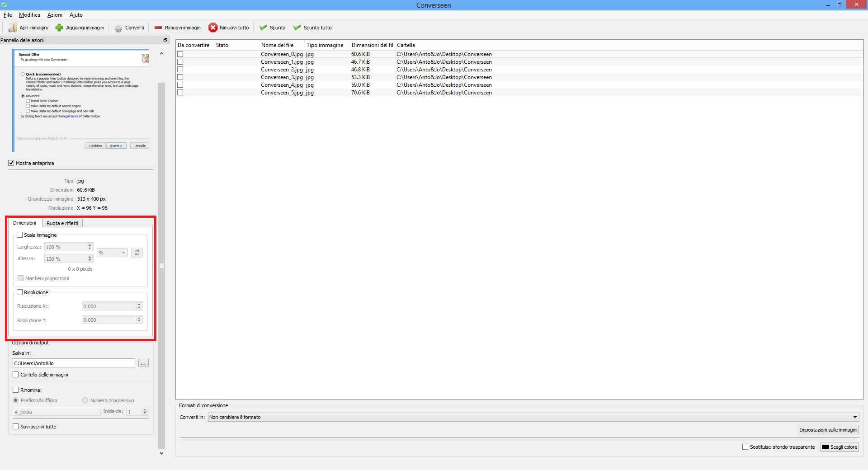The image size is (868, 470).
Task: Tick the checkbox for Converseen_2.jpg
Action: (180, 70)
